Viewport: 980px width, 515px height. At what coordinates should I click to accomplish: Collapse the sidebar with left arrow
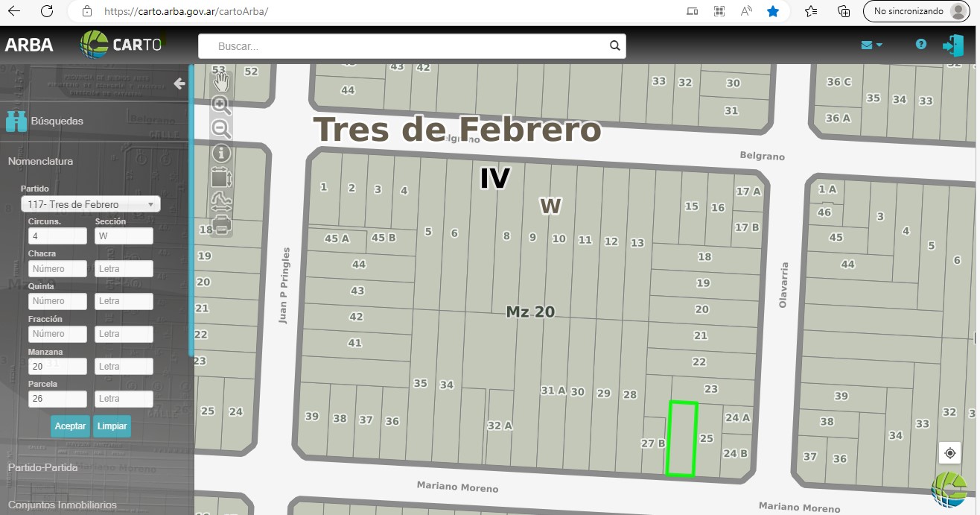(179, 83)
